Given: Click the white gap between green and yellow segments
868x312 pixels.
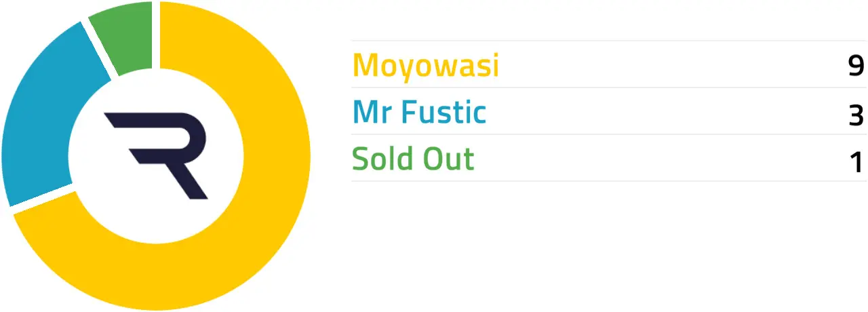Looking at the screenshot, I should [156, 34].
